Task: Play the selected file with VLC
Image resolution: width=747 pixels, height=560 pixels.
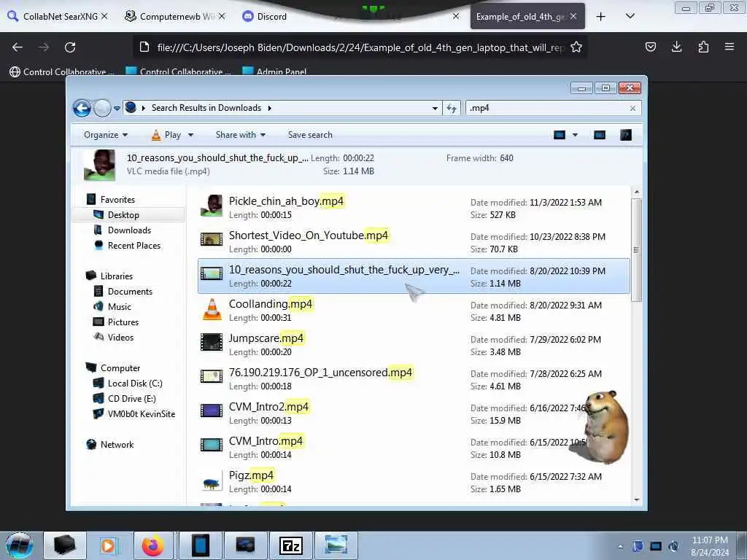Action: (166, 135)
